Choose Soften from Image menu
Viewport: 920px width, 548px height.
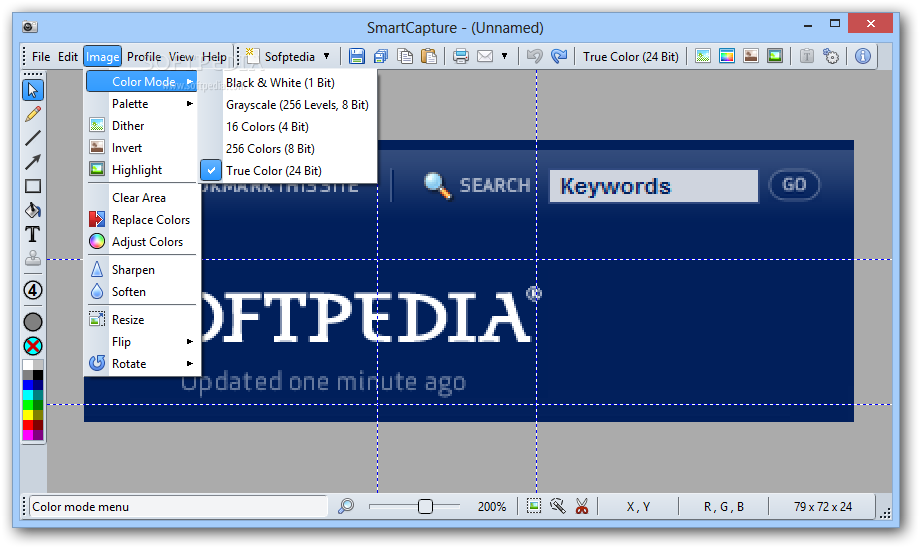pyautogui.click(x=142, y=292)
